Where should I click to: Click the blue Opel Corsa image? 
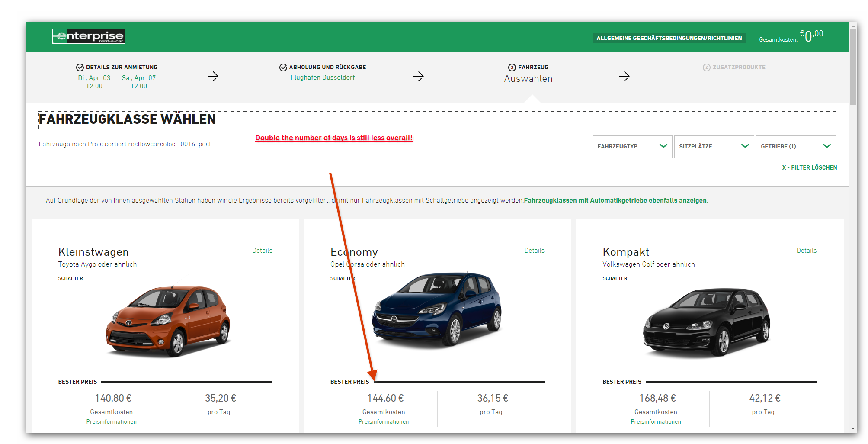(x=437, y=309)
